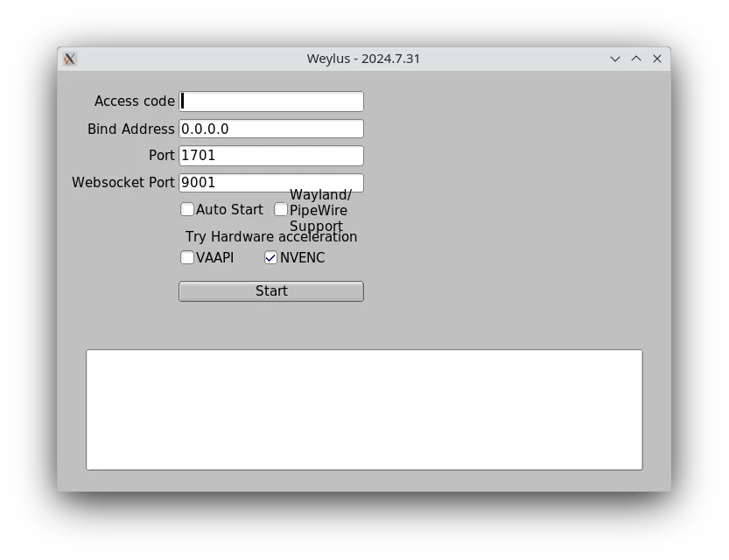The height and width of the screenshot is (560, 729).
Task: Click the 'Weylus - 2024.7.31' window title
Action: click(x=363, y=59)
